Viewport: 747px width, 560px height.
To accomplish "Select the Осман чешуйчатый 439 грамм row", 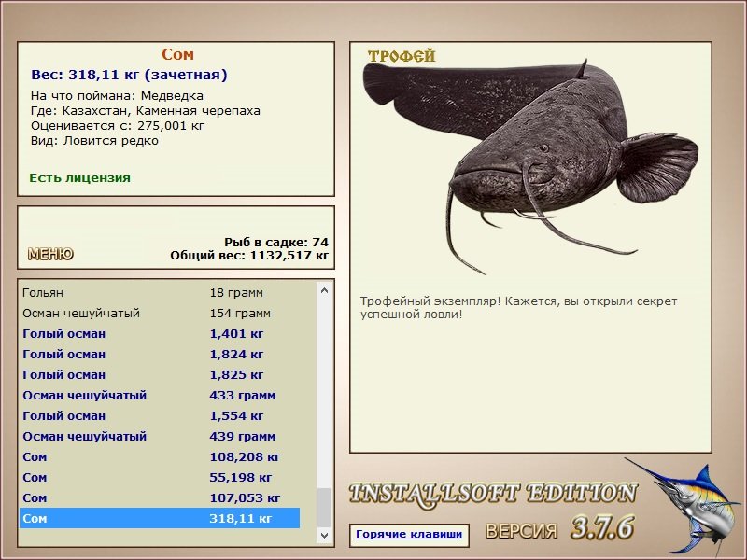I will point(160,436).
